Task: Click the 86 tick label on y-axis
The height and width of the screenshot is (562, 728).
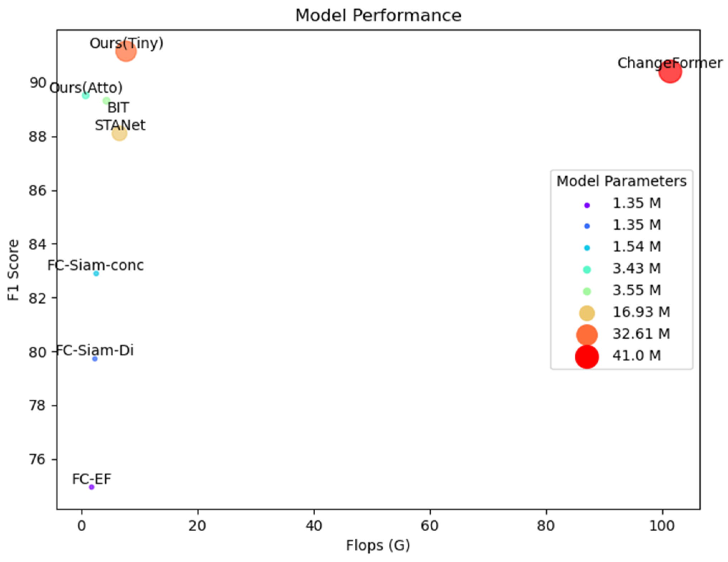Action: (x=37, y=190)
